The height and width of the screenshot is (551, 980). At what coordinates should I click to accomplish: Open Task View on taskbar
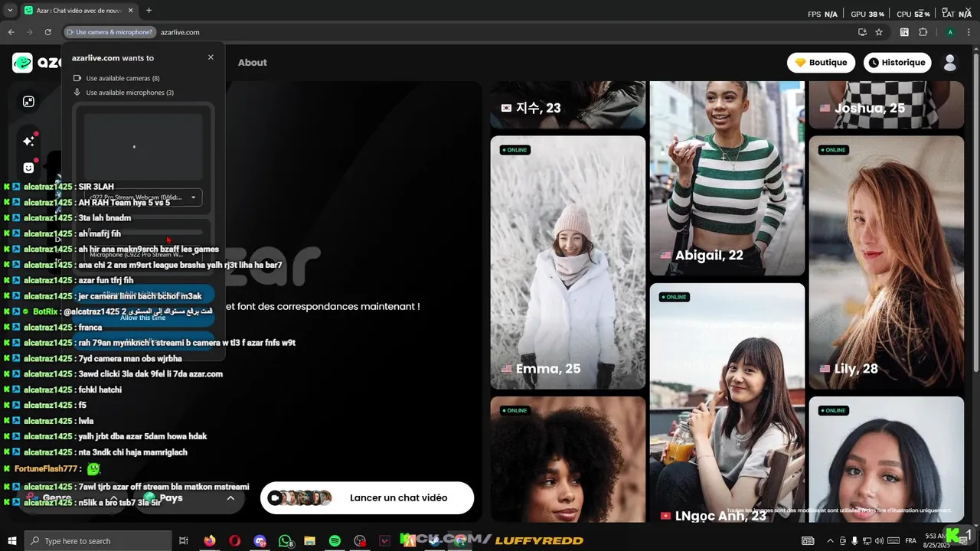click(x=184, y=541)
